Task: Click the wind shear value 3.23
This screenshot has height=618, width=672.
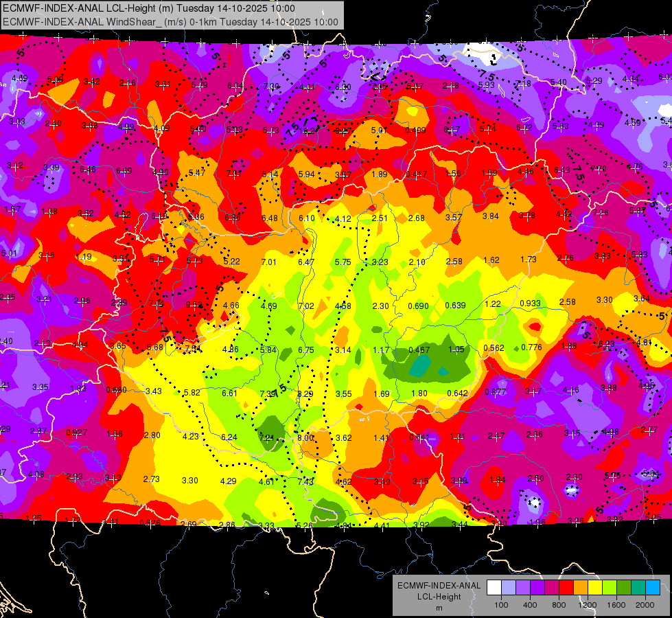Action: tap(380, 262)
